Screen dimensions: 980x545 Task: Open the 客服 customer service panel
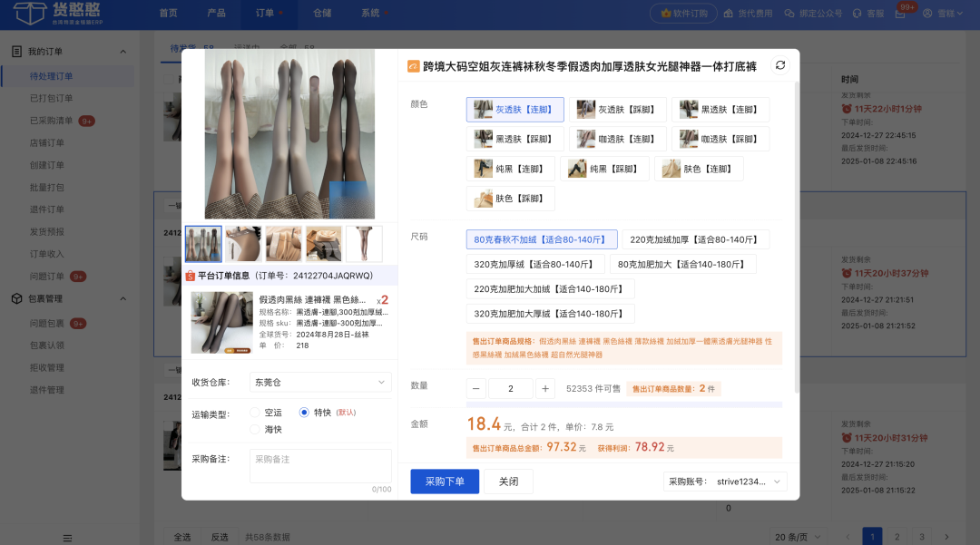tap(868, 13)
